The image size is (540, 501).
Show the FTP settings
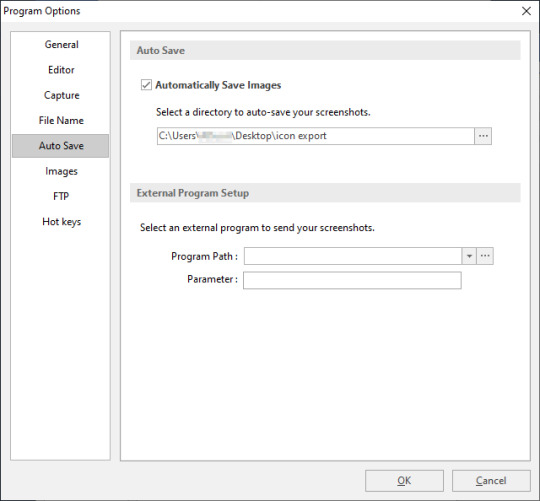coord(61,196)
